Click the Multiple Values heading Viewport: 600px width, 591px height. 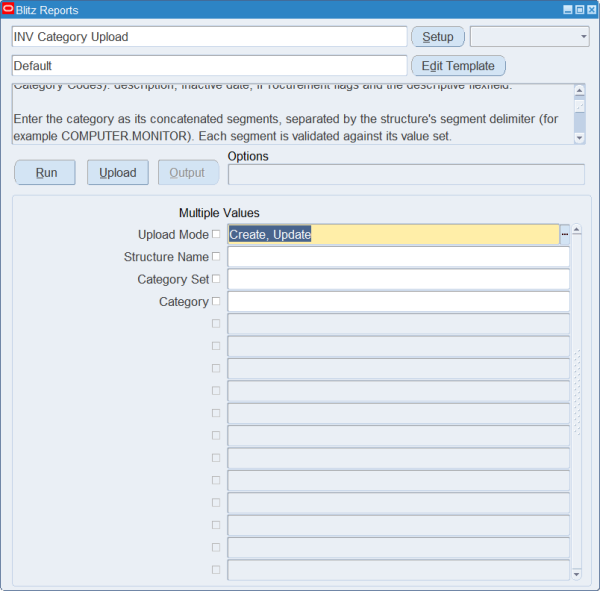coord(219,213)
